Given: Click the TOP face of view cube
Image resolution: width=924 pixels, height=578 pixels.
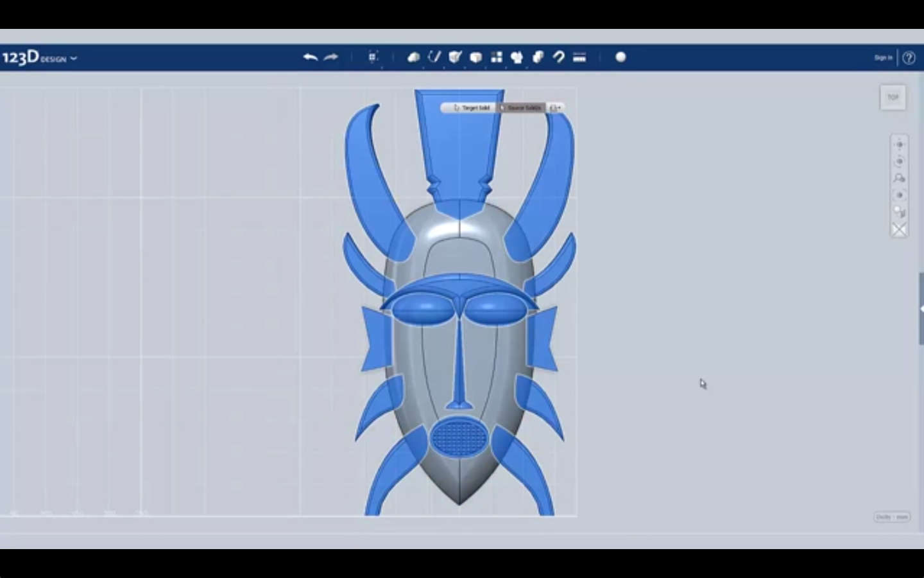Looking at the screenshot, I should [x=893, y=98].
